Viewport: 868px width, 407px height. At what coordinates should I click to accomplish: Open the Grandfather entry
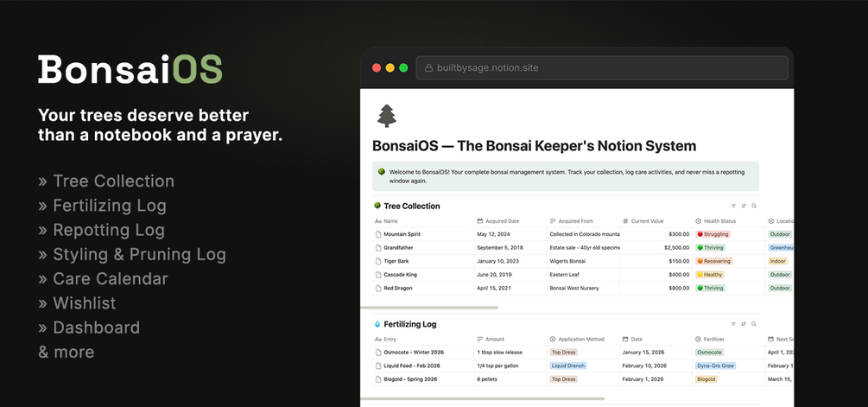tap(398, 247)
